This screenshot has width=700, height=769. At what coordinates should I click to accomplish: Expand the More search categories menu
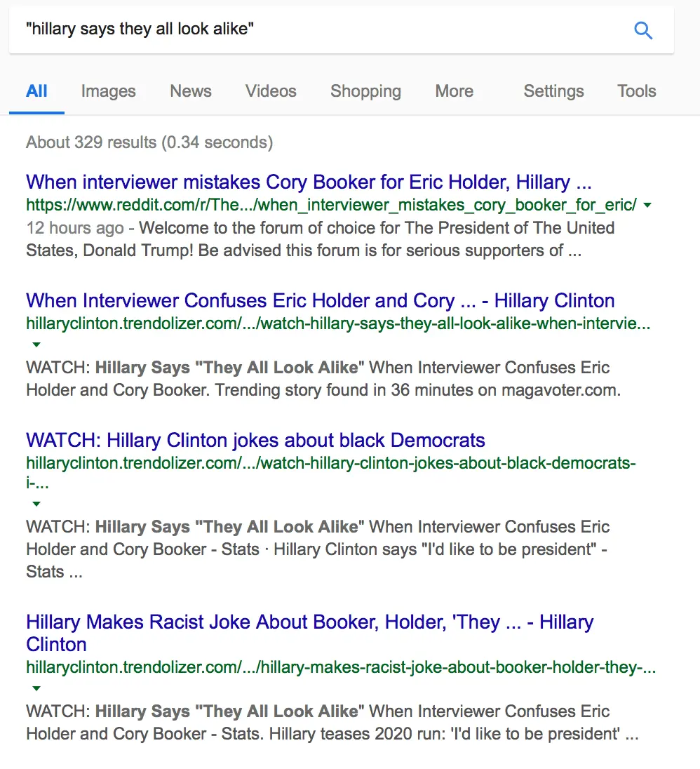[x=454, y=91]
